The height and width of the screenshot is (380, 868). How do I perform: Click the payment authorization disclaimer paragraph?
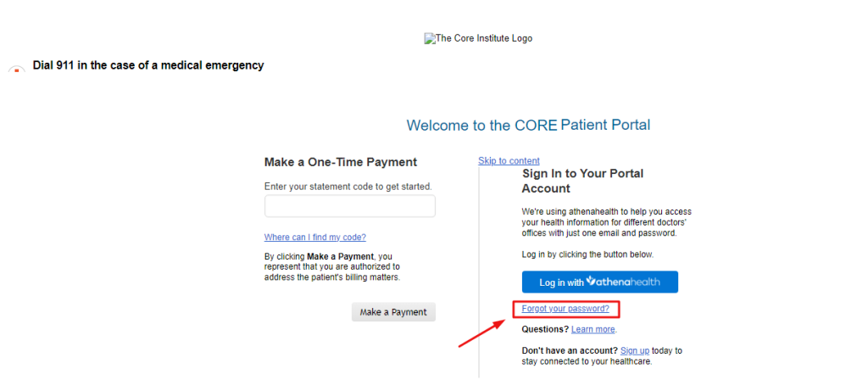(332, 267)
